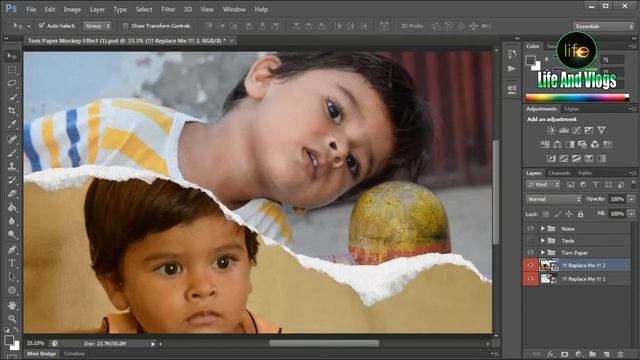This screenshot has width=640, height=360.
Task: Select the Dodge tool
Action: (x=12, y=235)
